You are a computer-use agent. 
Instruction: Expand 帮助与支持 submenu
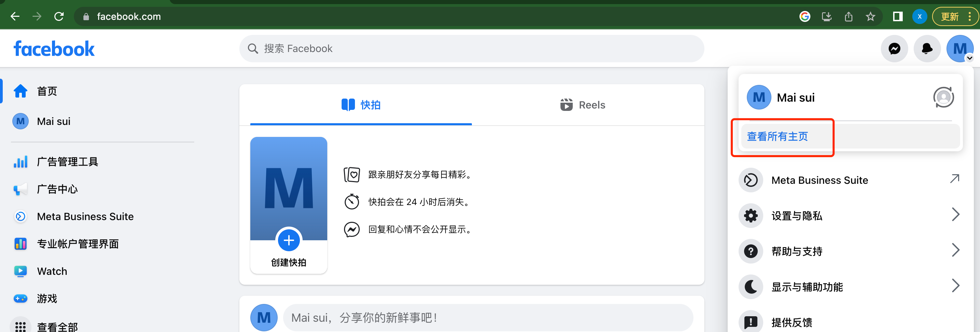point(850,251)
